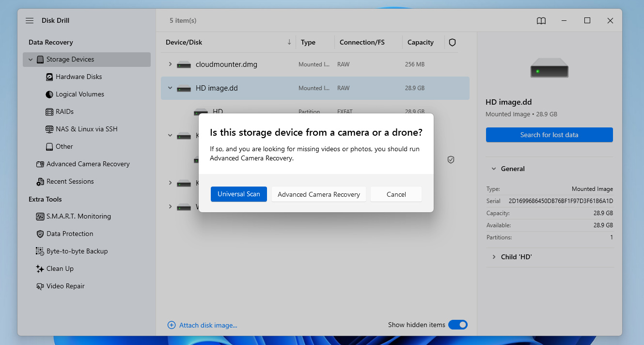Screen dimensions: 644x345
Task: Click the Connection/FS column header
Action: tap(362, 42)
